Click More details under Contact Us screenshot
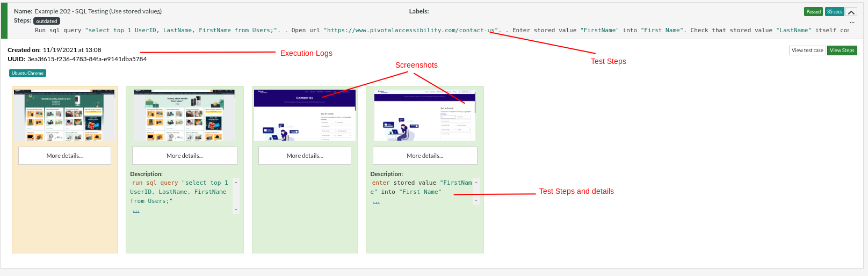The image size is (868, 276). click(x=305, y=156)
